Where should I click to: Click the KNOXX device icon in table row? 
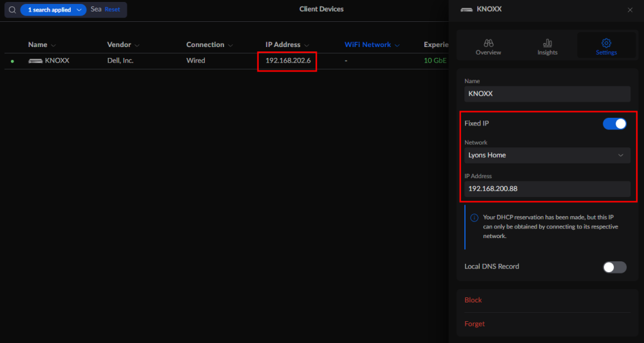[35, 60]
